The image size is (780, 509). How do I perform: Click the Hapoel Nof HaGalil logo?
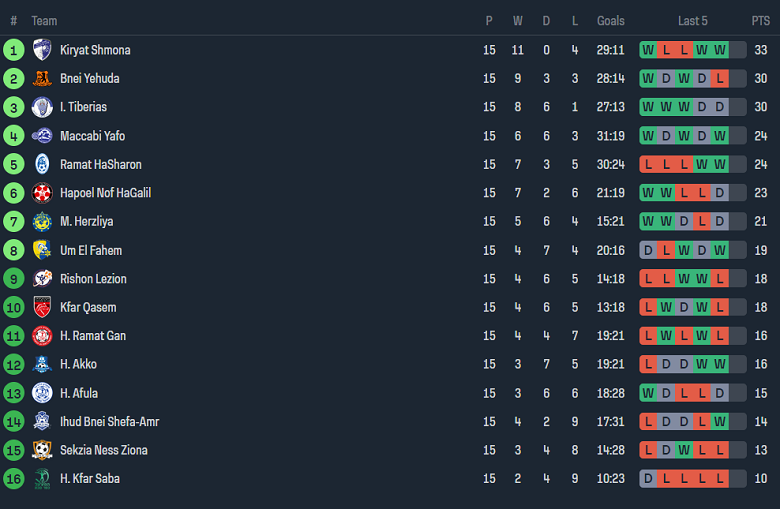(42, 193)
